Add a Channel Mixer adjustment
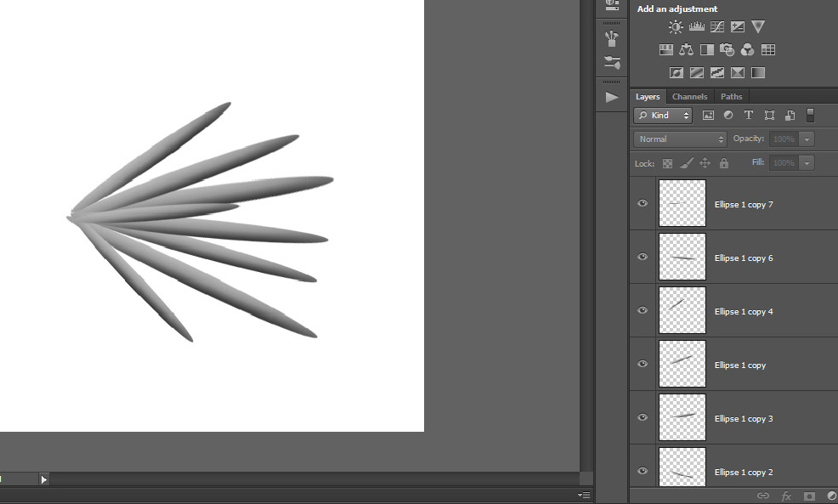The image size is (838, 504). pyautogui.click(x=747, y=50)
